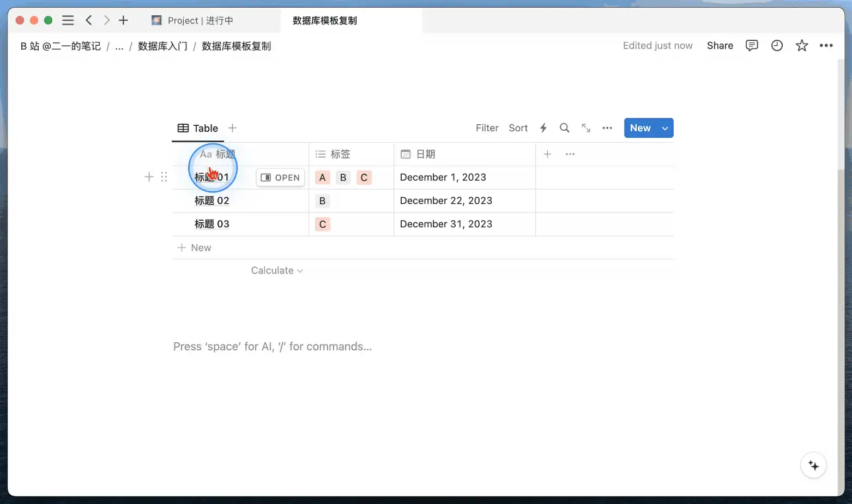The height and width of the screenshot is (504, 852).
Task: Open the page comments icon
Action: coord(752,46)
